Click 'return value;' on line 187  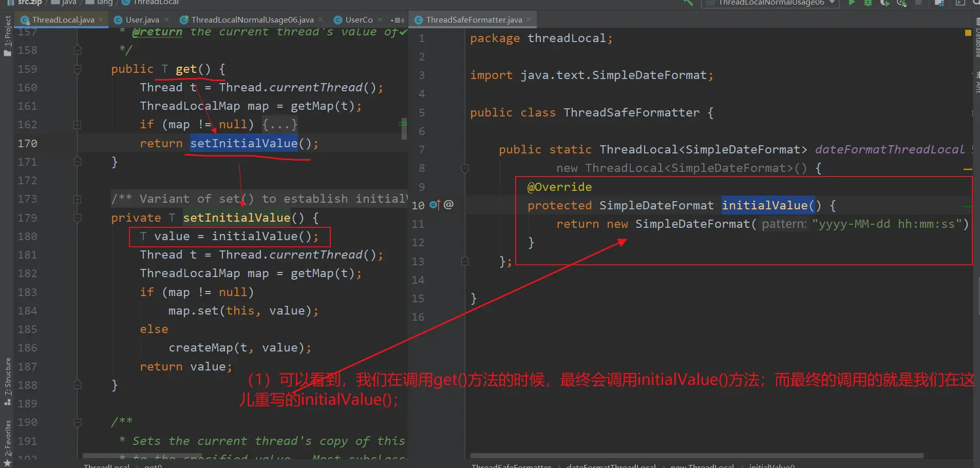coord(186,367)
